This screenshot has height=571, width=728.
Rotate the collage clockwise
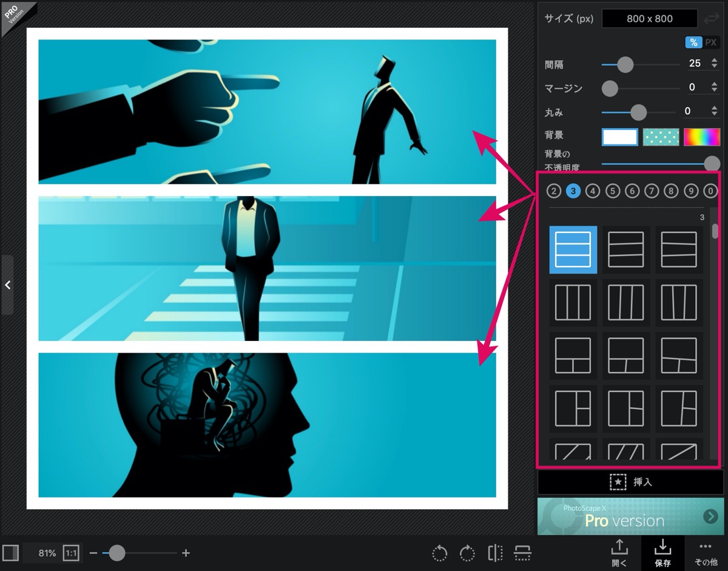pyautogui.click(x=467, y=553)
